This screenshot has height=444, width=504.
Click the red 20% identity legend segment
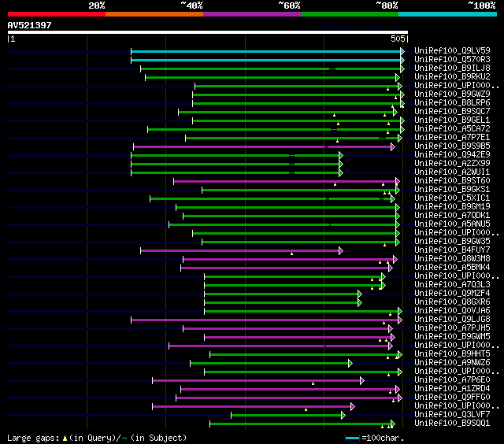pyautogui.click(x=57, y=14)
